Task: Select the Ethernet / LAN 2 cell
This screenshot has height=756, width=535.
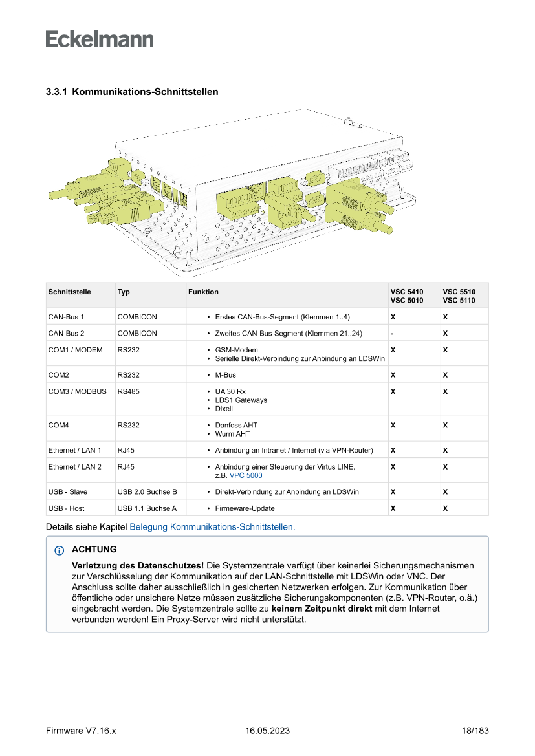Action: (74, 466)
